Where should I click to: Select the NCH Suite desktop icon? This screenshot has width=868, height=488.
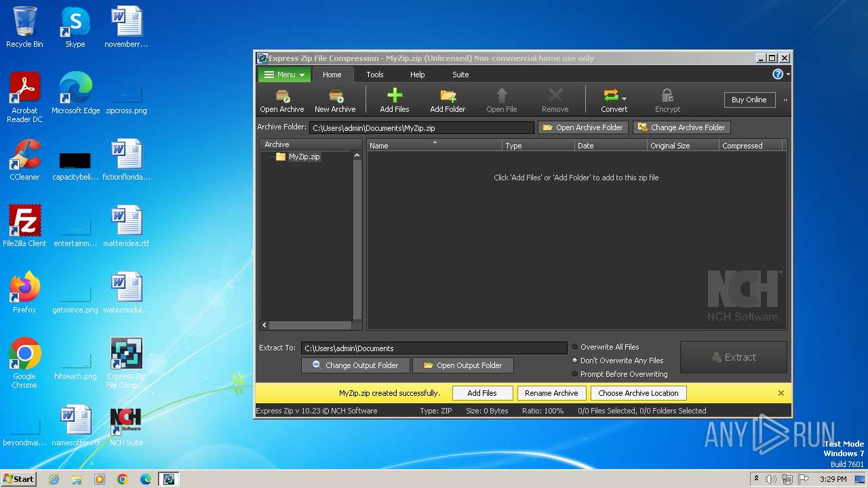(126, 428)
